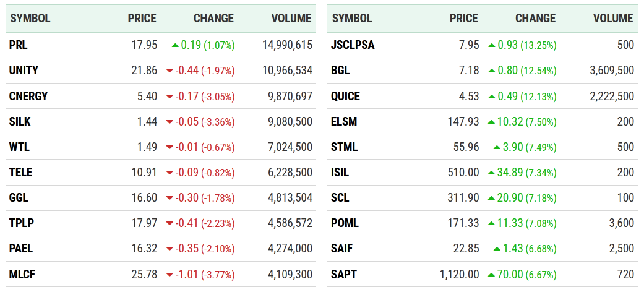Open the QUICE symbol link

click(x=346, y=97)
